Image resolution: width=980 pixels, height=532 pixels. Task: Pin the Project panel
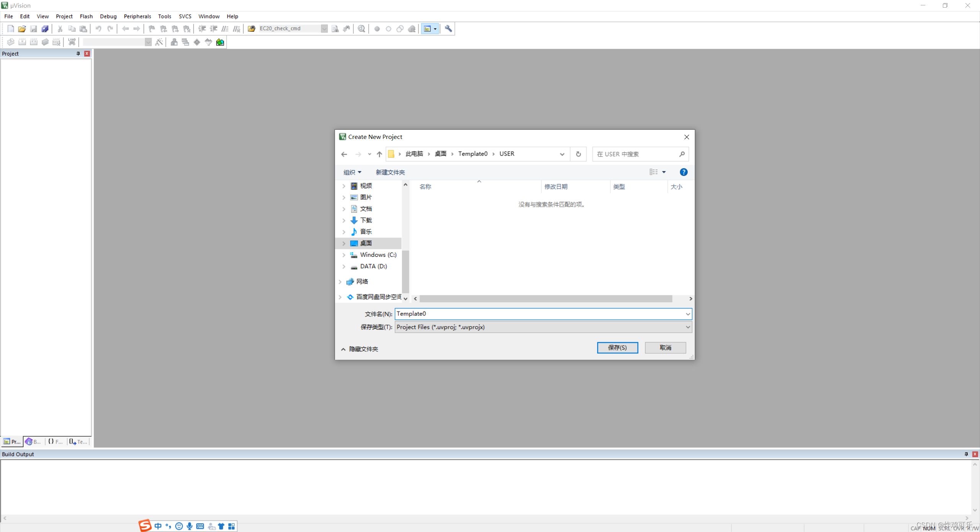tap(78, 54)
